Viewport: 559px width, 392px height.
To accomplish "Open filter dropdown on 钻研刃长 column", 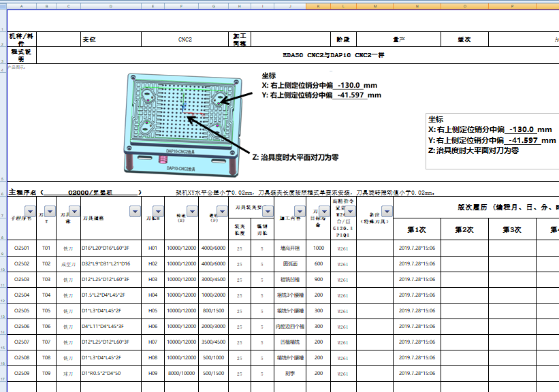I will point(268,212).
